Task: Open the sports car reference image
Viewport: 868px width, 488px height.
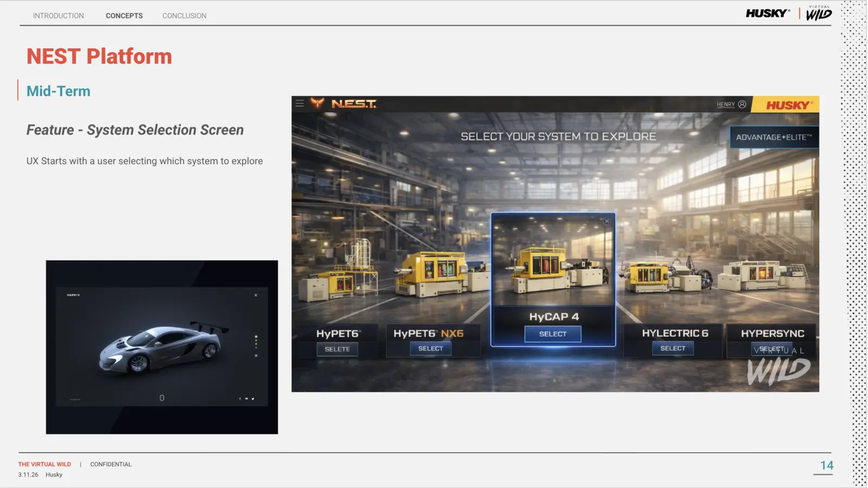Action: (162, 347)
